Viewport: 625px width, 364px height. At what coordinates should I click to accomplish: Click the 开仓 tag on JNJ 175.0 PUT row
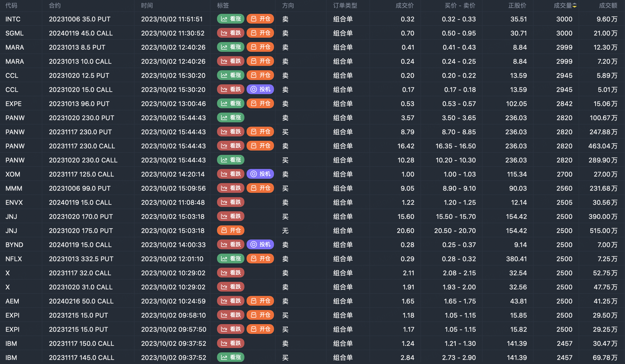tap(231, 231)
